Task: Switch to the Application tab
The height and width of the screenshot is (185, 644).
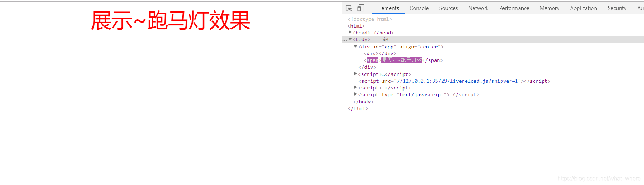Action: (x=583, y=8)
